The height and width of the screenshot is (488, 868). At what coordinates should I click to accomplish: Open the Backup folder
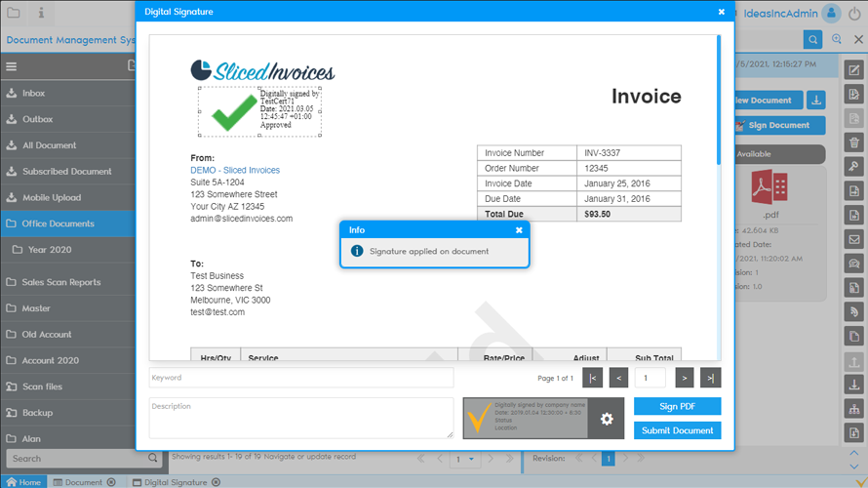(x=67, y=413)
